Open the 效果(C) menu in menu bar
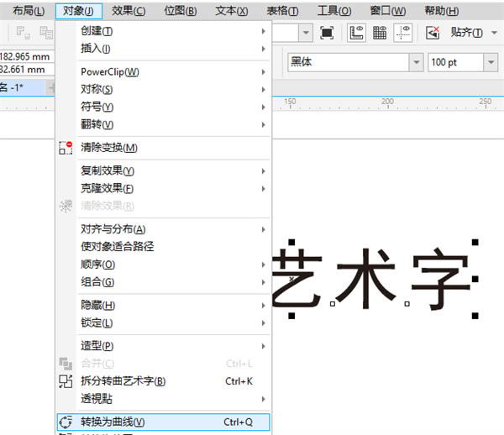504x435 pixels. (129, 11)
